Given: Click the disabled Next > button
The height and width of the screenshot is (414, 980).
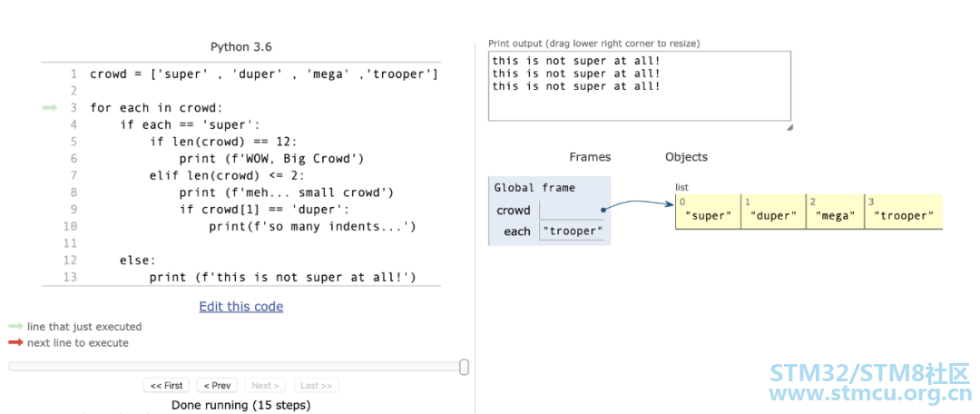Looking at the screenshot, I should pos(266,385).
